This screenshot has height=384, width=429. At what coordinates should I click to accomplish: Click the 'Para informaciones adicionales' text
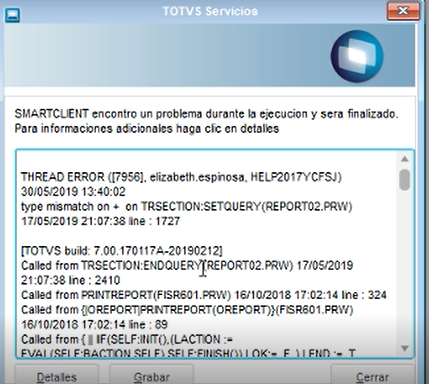147,129
